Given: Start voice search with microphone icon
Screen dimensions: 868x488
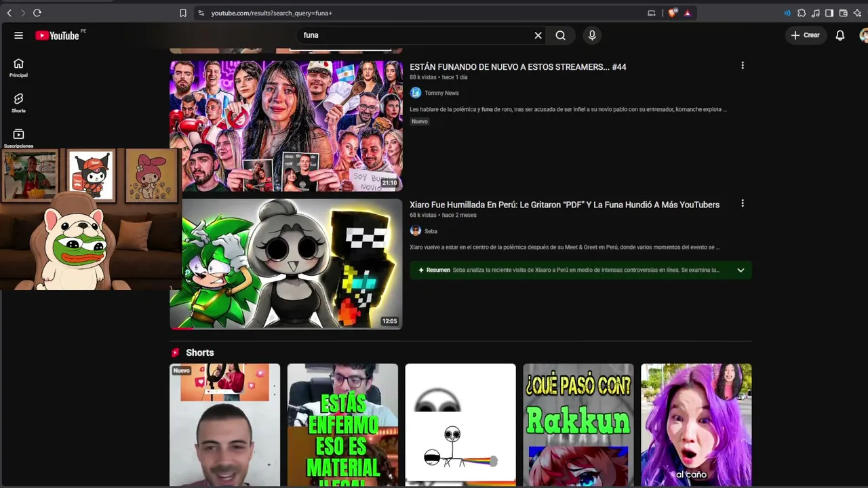Looking at the screenshot, I should 592,35.
